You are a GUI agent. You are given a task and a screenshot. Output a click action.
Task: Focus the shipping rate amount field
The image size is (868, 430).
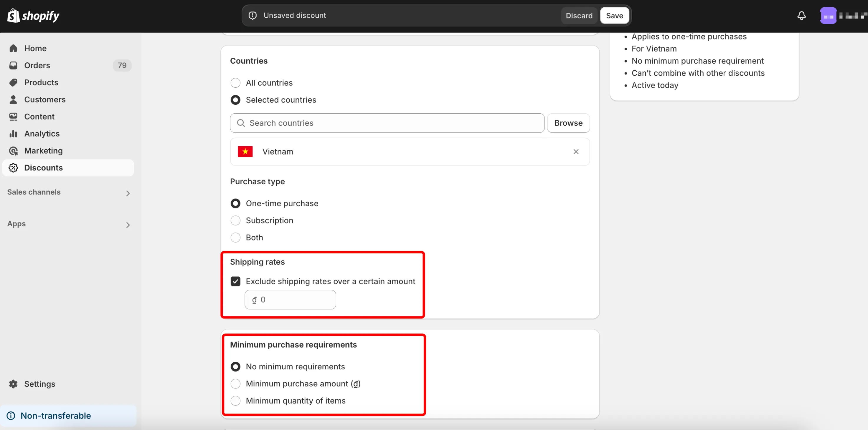pos(290,300)
